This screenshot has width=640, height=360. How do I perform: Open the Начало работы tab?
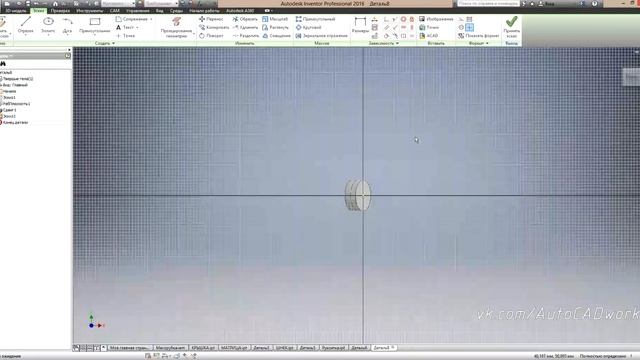click(x=204, y=11)
